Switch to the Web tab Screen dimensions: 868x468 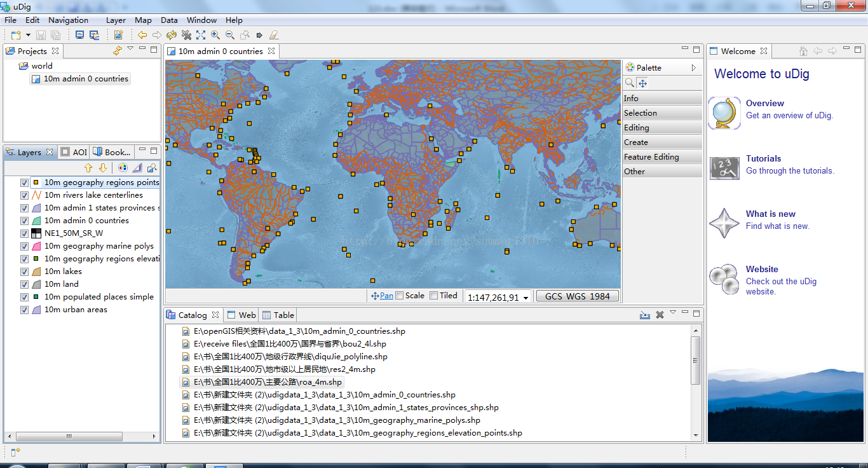241,315
